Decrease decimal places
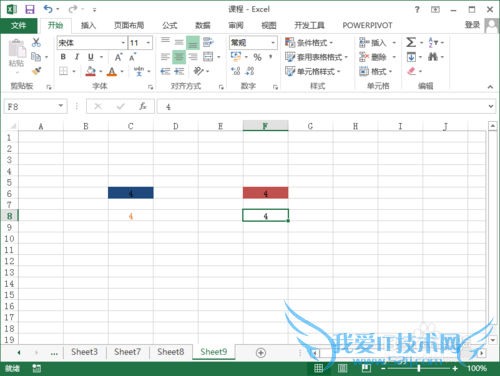This screenshot has width=500, height=376. tap(250, 71)
